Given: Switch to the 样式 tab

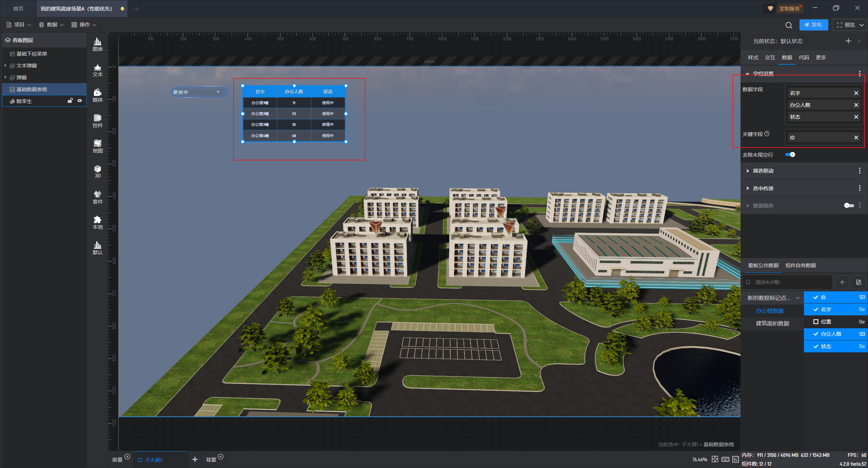Looking at the screenshot, I should pyautogui.click(x=753, y=57).
